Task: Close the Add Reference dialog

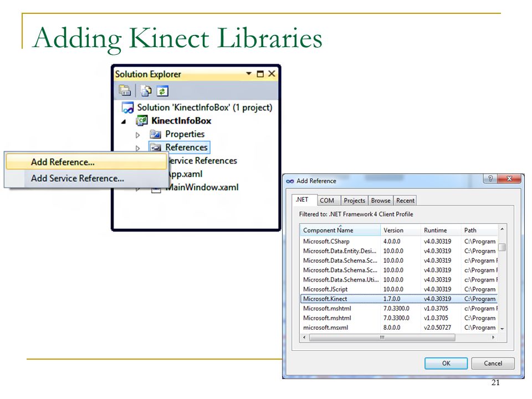Action: pyautogui.click(x=509, y=178)
